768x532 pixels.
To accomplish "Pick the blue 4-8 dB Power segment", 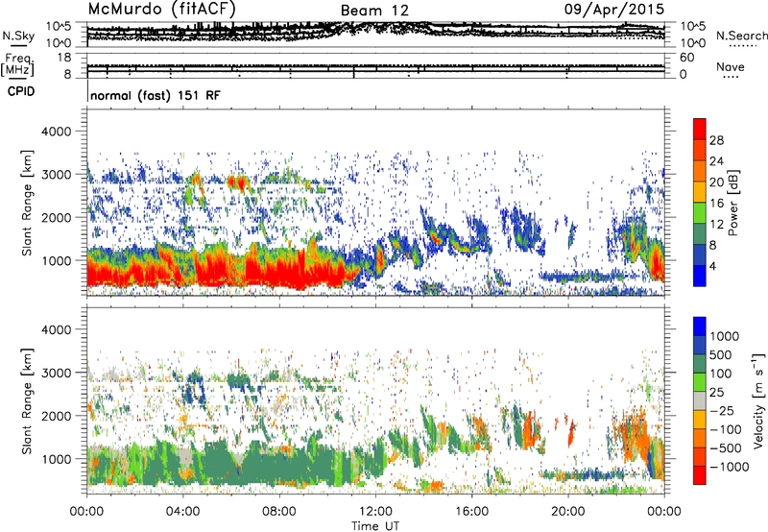I will tap(700, 255).
